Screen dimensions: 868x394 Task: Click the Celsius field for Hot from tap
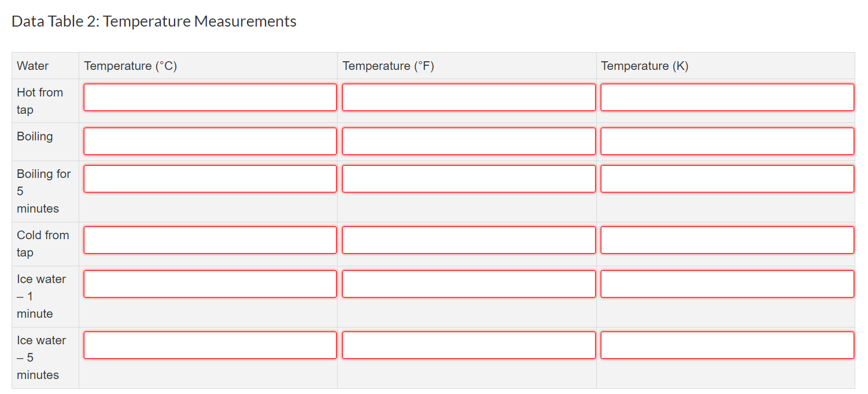click(x=210, y=97)
